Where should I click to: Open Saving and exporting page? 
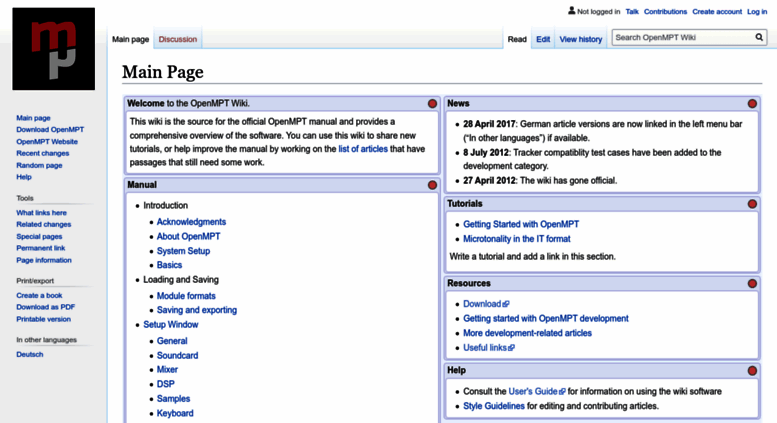coord(197,310)
